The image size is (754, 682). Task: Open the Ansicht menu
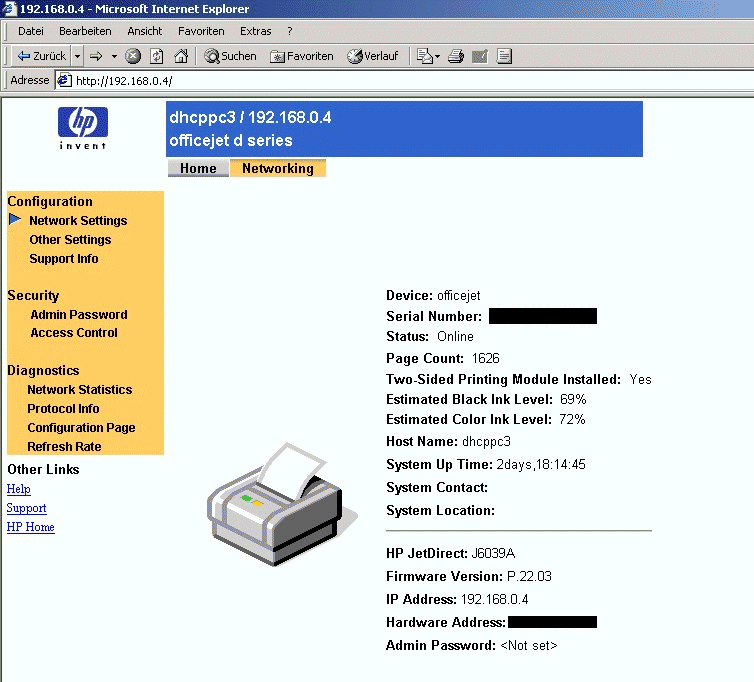(x=145, y=31)
